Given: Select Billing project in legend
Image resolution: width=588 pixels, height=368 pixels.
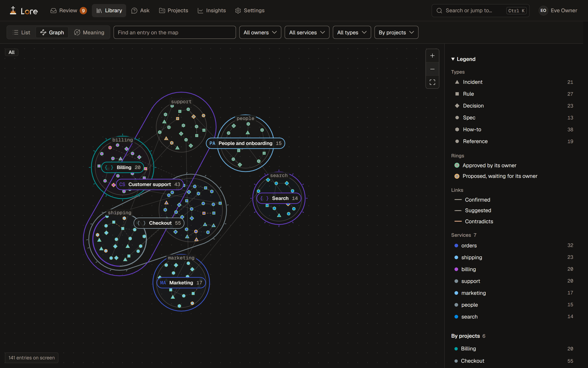Looking at the screenshot, I should tap(514, 349).
